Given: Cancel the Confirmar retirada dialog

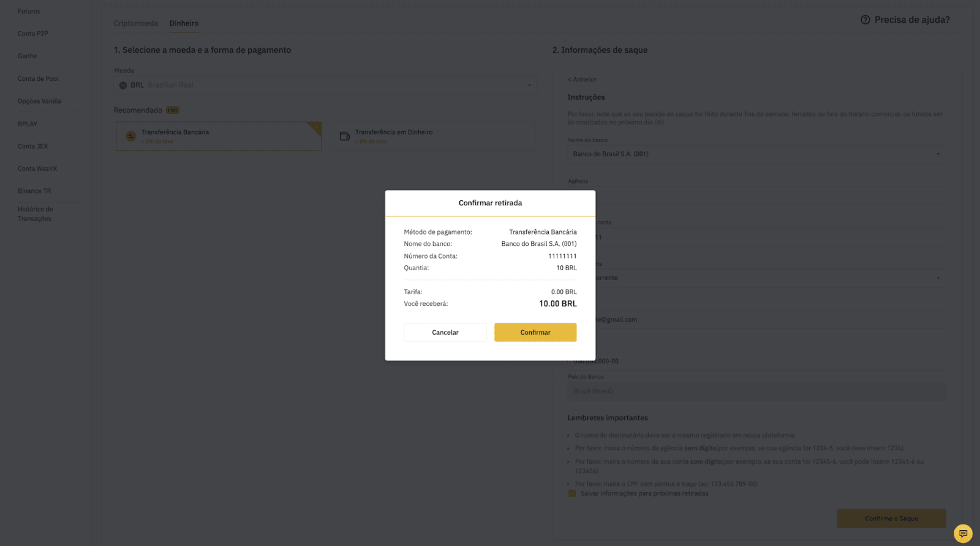Looking at the screenshot, I should pyautogui.click(x=445, y=332).
